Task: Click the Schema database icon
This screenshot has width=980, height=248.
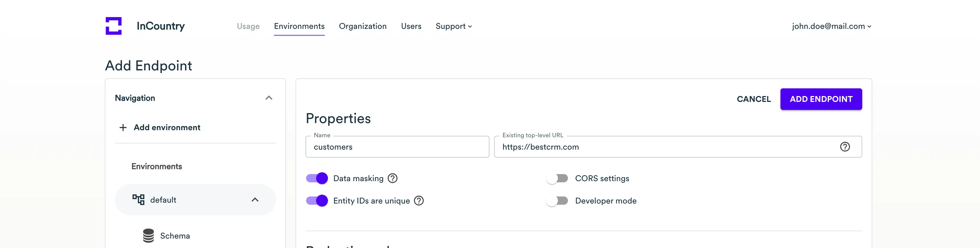Action: coord(148,235)
